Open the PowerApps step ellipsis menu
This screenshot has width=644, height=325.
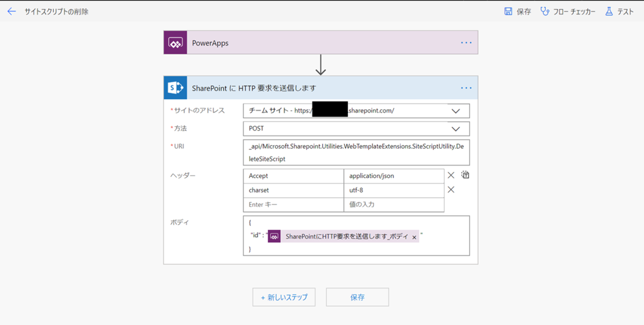point(466,43)
